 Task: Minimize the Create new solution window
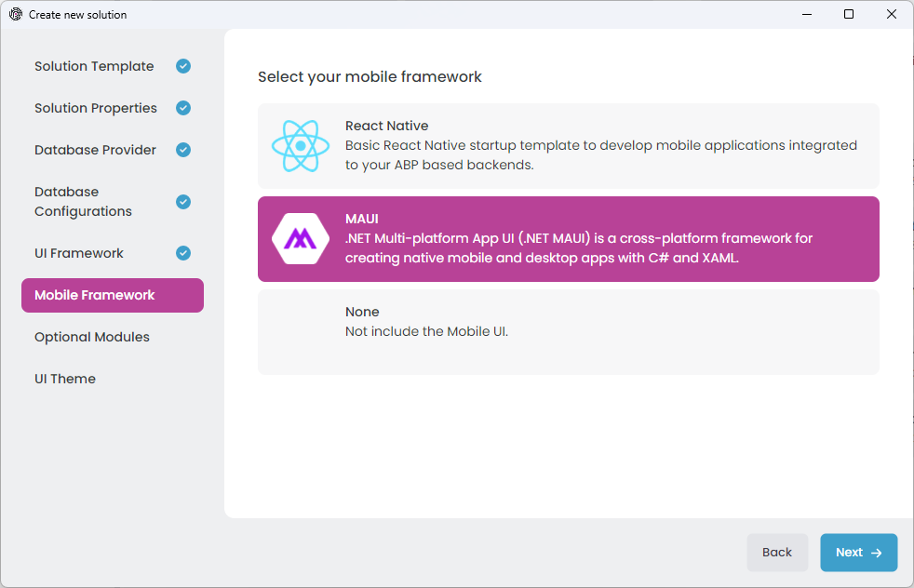click(807, 15)
